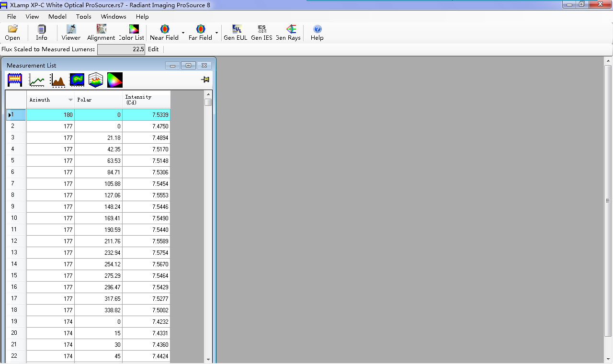Click intensity cell 7.5754
This screenshot has width=613, height=364.
click(147, 253)
